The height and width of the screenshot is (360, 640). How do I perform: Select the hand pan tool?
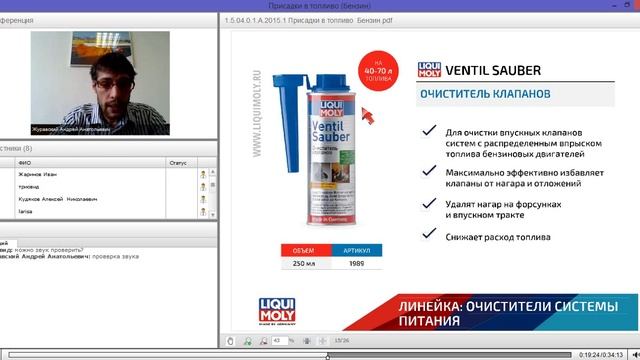[231, 341]
